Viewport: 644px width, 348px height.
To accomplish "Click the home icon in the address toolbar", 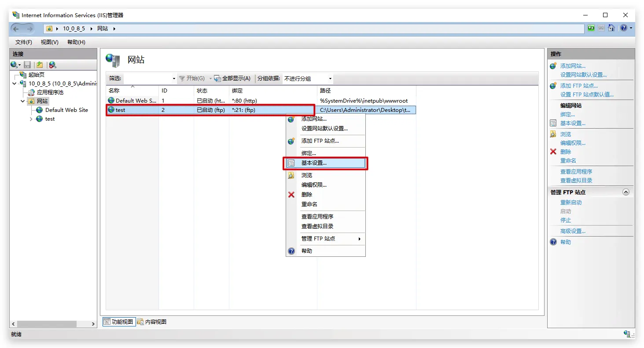I will tap(611, 28).
